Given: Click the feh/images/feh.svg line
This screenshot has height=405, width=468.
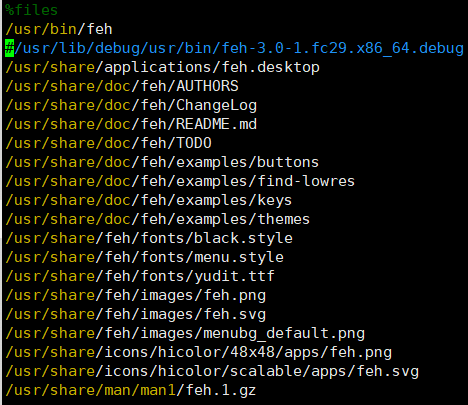Looking at the screenshot, I should [136, 314].
